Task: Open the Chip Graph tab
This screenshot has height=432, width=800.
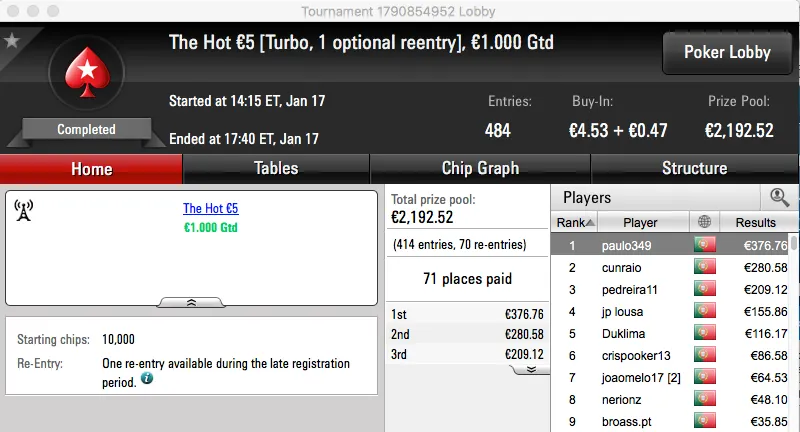Action: click(x=480, y=168)
